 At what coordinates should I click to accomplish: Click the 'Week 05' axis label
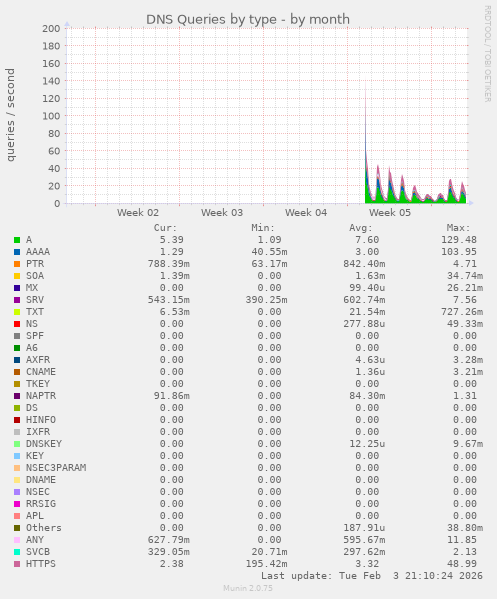[390, 213]
